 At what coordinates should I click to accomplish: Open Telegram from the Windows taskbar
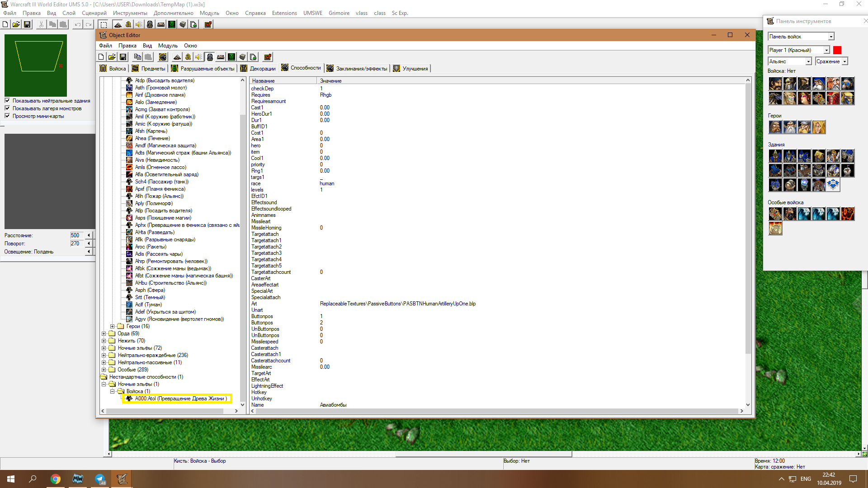click(x=100, y=479)
